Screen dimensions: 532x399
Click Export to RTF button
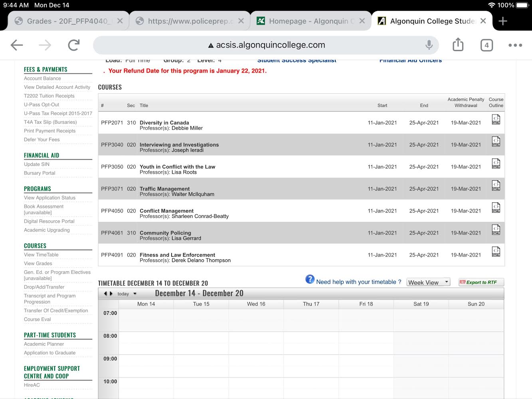[481, 282]
